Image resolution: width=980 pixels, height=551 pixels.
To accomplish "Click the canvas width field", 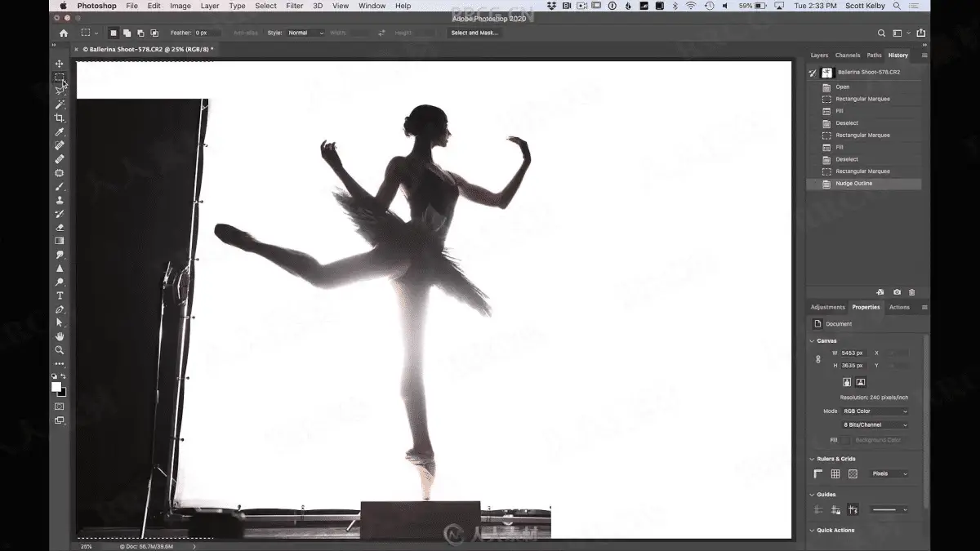I will pyautogui.click(x=853, y=353).
